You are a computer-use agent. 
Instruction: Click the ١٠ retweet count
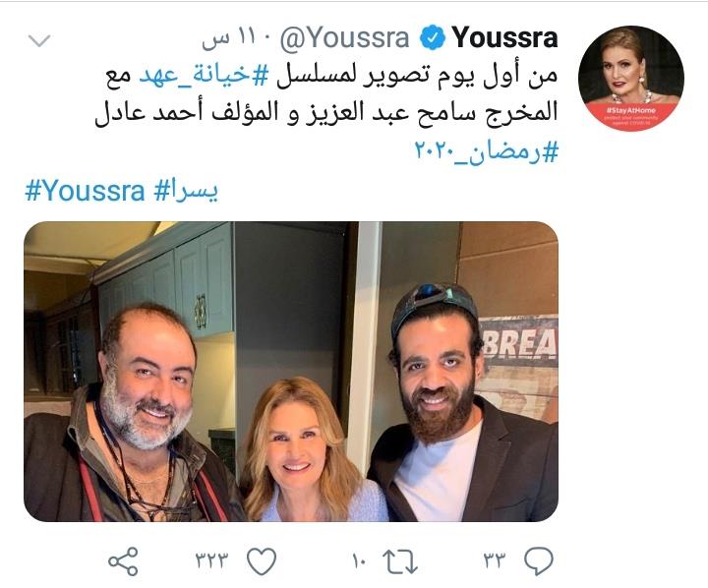tap(360, 561)
